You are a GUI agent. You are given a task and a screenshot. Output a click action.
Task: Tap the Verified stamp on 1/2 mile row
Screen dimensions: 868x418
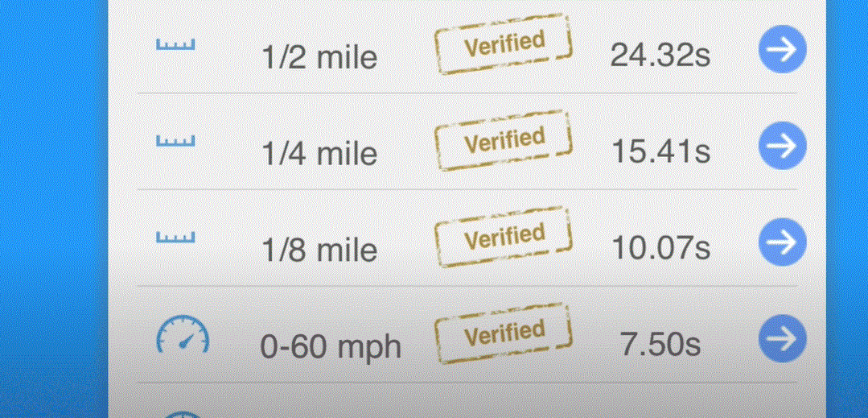(x=504, y=45)
